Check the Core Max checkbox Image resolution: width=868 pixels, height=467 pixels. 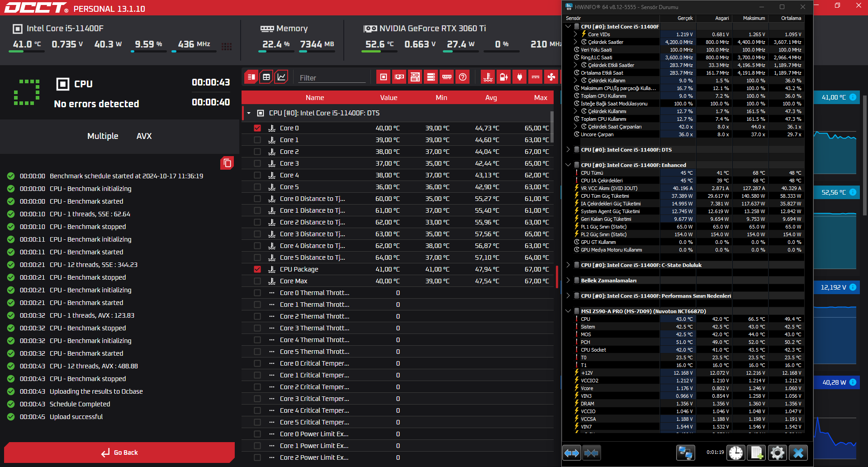(x=257, y=281)
